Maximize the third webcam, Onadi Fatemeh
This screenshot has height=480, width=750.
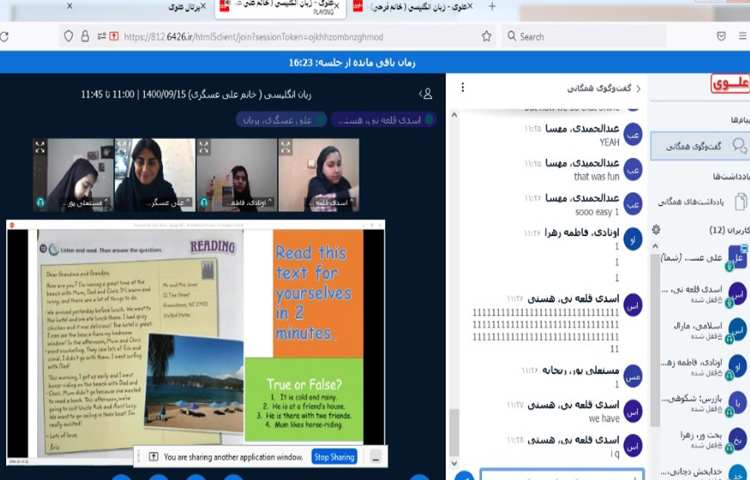(204, 147)
